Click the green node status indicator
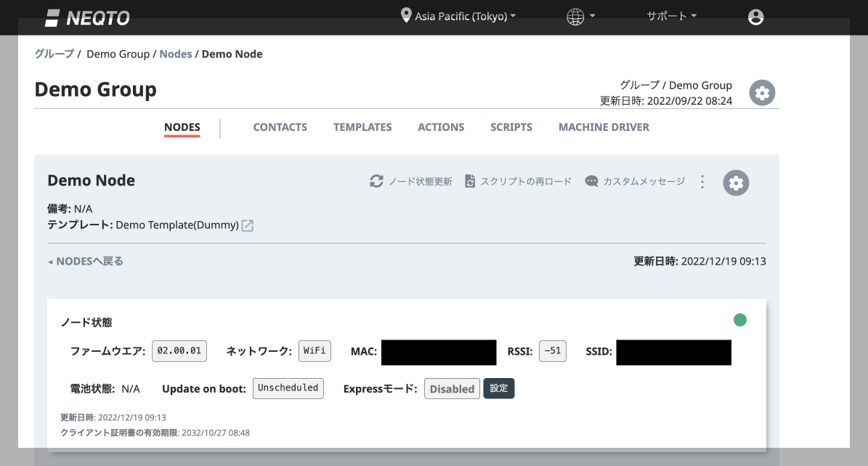The width and height of the screenshot is (868, 466). (x=739, y=320)
